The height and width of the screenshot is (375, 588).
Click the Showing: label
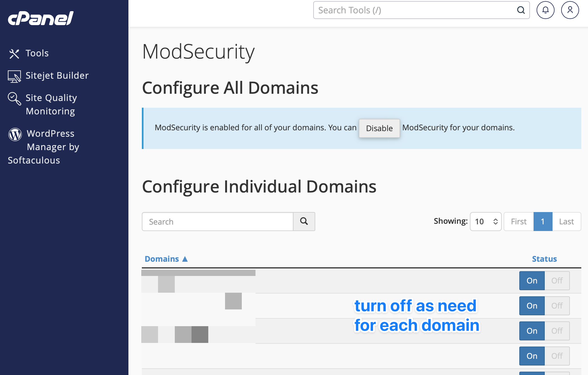451,221
